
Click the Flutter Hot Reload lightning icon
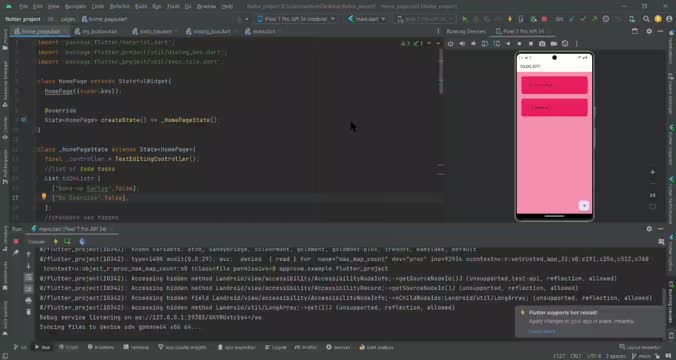510,19
